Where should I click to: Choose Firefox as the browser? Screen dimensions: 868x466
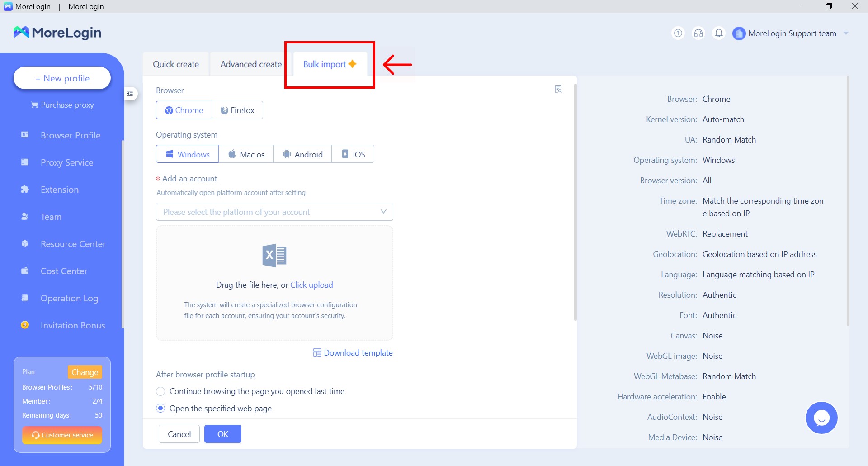(237, 110)
